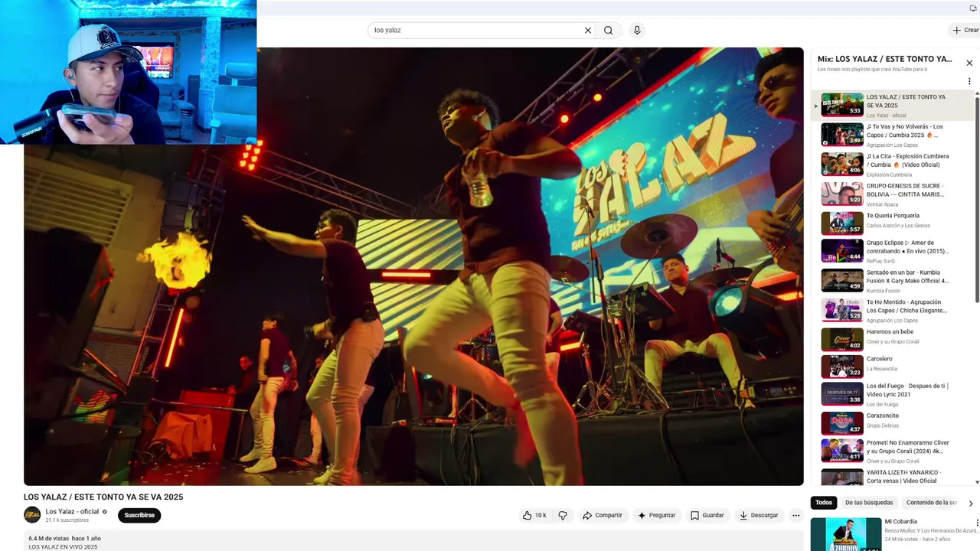This screenshot has height=551, width=980.
Task: Click 'La Repandilla' channel name
Action: [x=882, y=369]
